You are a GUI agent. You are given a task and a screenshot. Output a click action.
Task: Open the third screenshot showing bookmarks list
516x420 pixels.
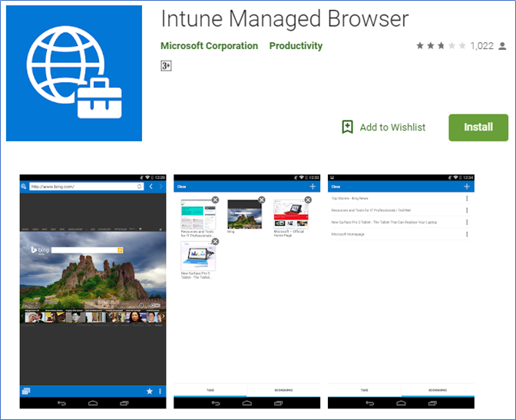[x=401, y=291]
